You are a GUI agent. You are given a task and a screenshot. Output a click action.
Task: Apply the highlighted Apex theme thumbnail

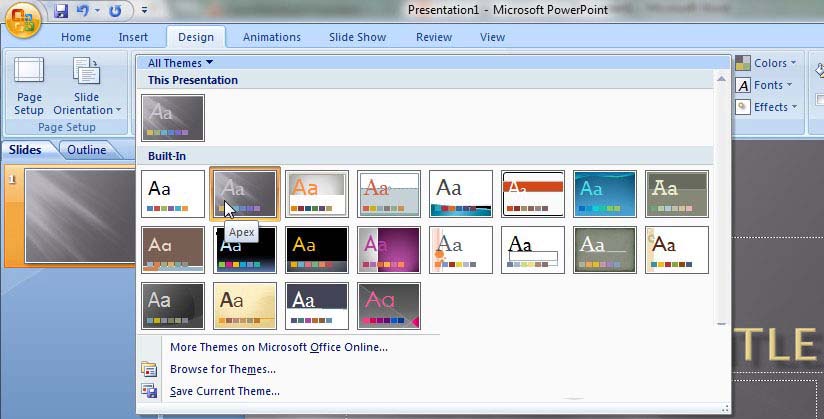click(245, 193)
